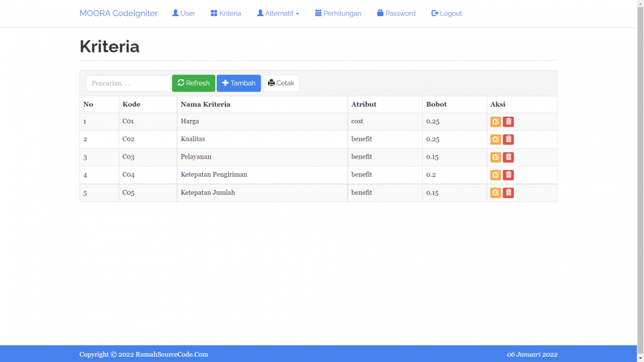Image resolution: width=644 pixels, height=362 pixels.
Task: Open the User menu item
Action: (x=183, y=13)
